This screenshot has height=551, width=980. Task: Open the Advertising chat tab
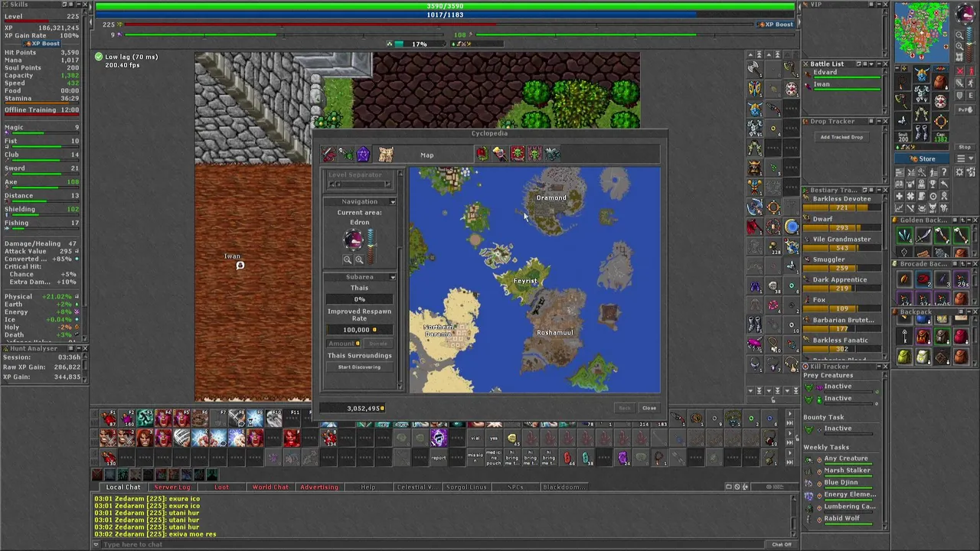[x=319, y=487]
